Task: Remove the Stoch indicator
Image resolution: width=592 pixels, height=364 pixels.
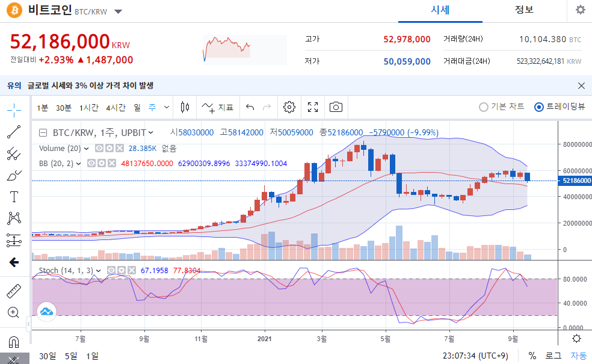Action: [131, 270]
